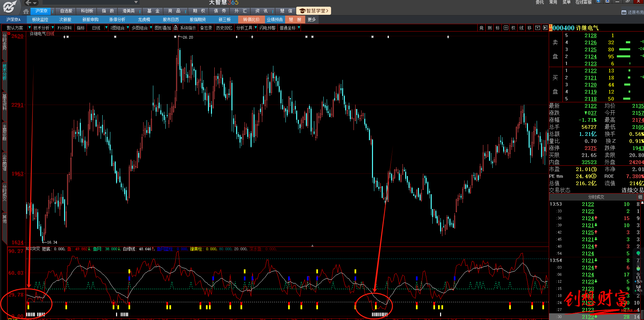Viewport: 644px width, 320px height.
Task: Open the 基金 tab
Action: coord(153,11)
